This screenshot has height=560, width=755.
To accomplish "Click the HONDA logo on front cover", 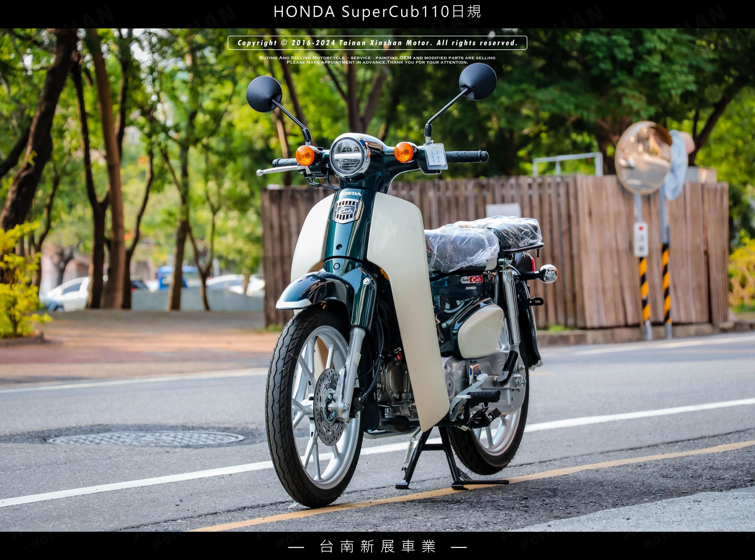I will pyautogui.click(x=350, y=193).
